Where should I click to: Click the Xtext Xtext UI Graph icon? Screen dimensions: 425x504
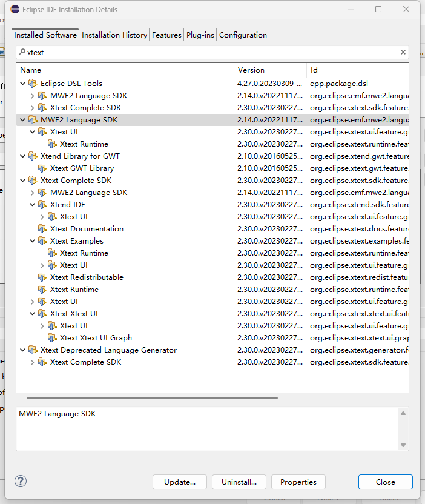(x=52, y=338)
